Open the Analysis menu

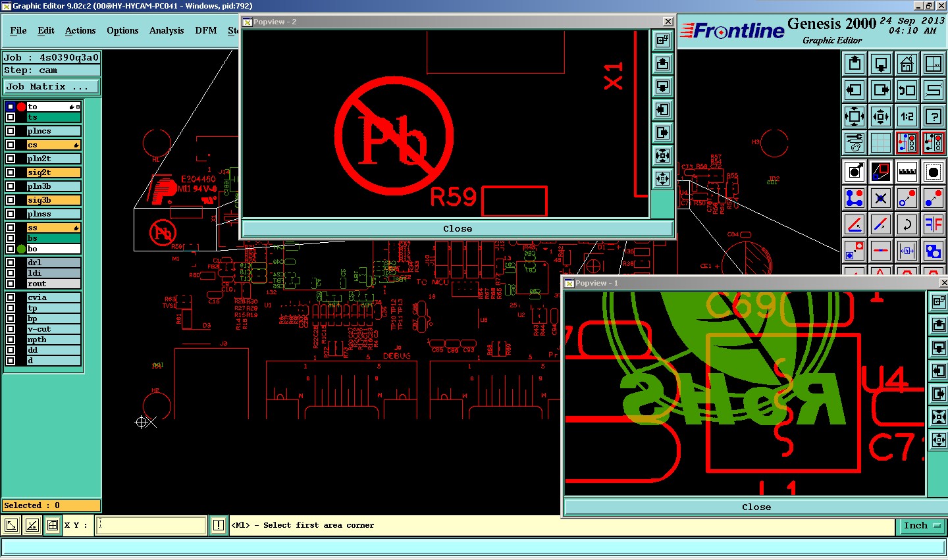coord(167,30)
